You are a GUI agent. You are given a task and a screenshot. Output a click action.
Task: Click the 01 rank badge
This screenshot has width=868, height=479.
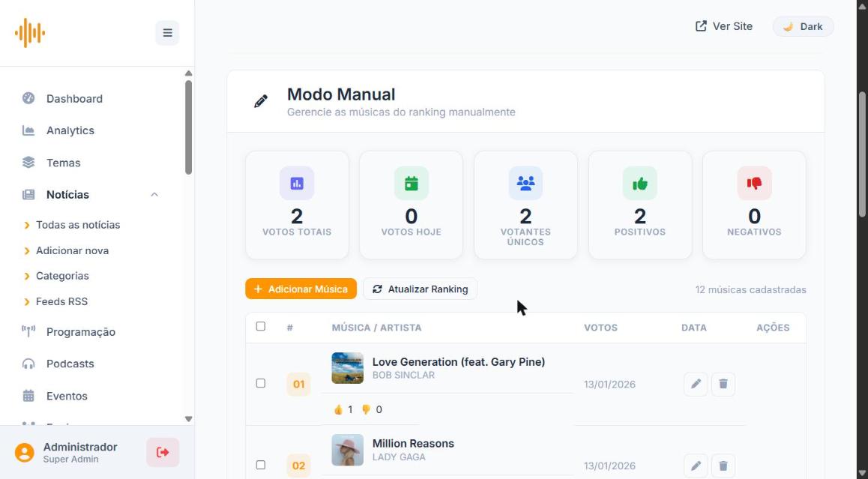coord(298,385)
